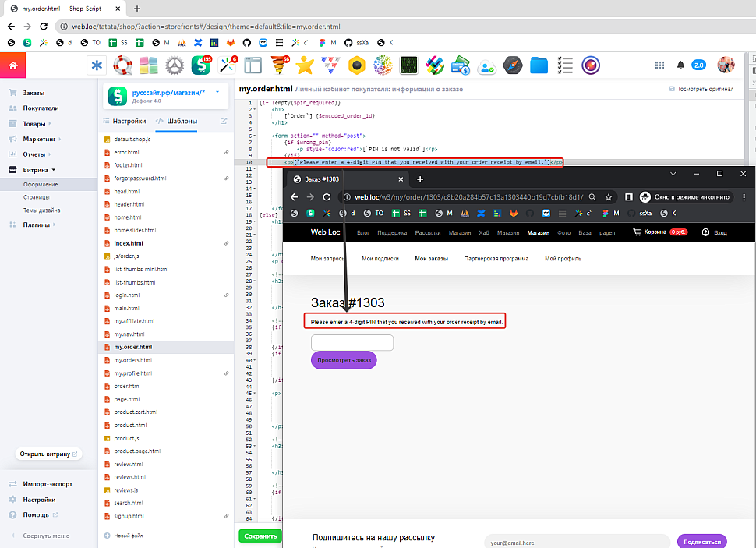Click the Посмотреть оригинал link
This screenshot has height=548, width=756.
(704, 89)
